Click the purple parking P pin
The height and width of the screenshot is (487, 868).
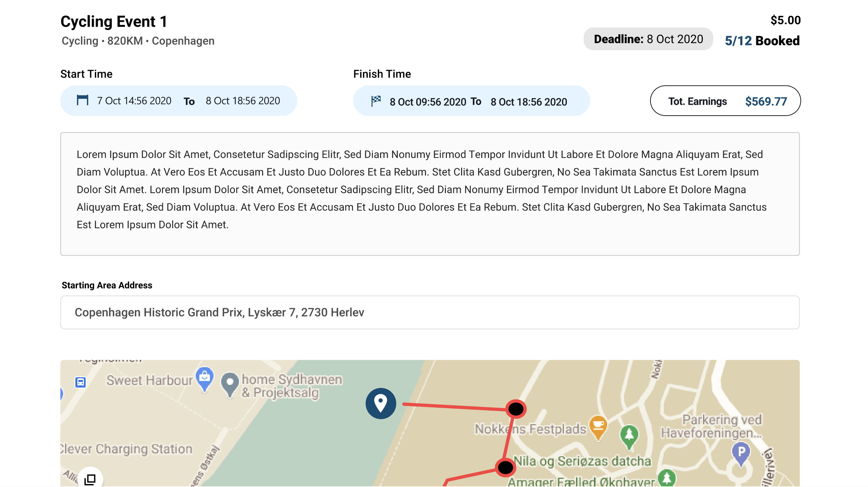point(741,454)
